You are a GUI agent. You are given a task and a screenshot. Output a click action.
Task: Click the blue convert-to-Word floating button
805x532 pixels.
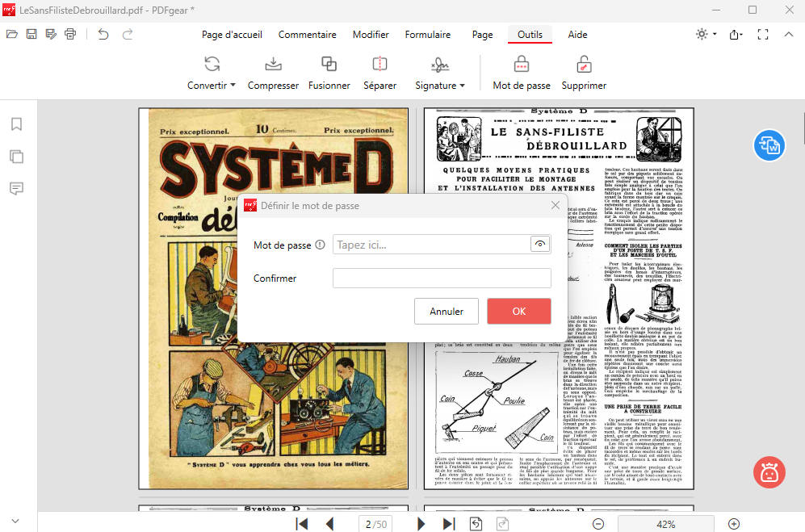[x=769, y=145]
